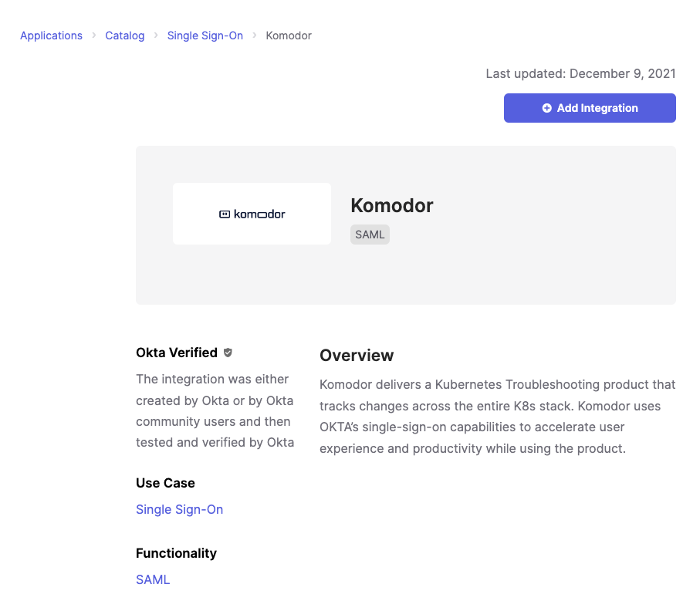Click the chevron after Catalog breadcrumb
Screen dimensions: 700x611
tap(156, 35)
